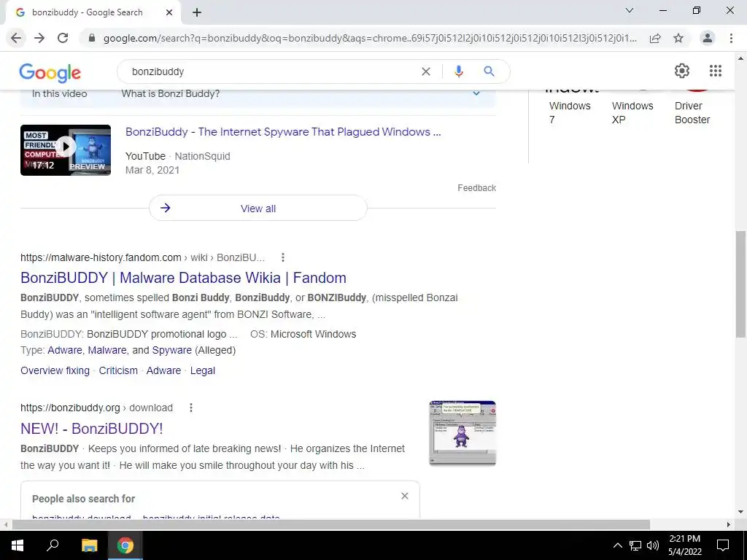The height and width of the screenshot is (560, 747).
Task: Open the Adware type link
Action: coord(65,350)
